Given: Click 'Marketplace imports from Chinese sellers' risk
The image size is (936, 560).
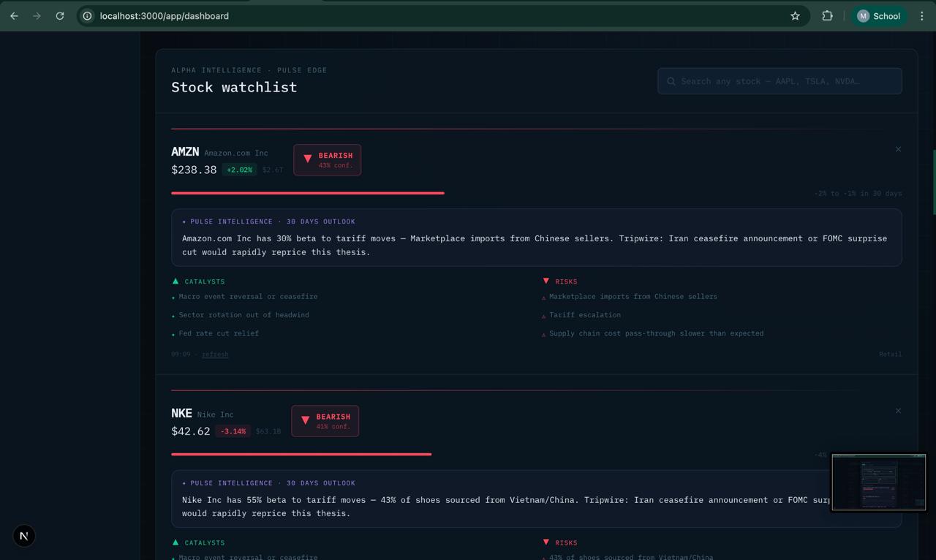Looking at the screenshot, I should pyautogui.click(x=633, y=297).
